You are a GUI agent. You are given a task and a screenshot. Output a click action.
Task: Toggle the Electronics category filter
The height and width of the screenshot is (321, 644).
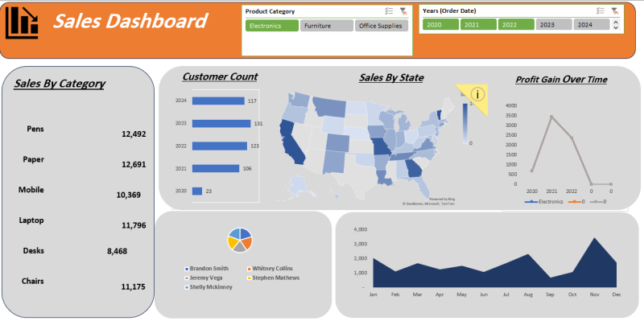[272, 26]
